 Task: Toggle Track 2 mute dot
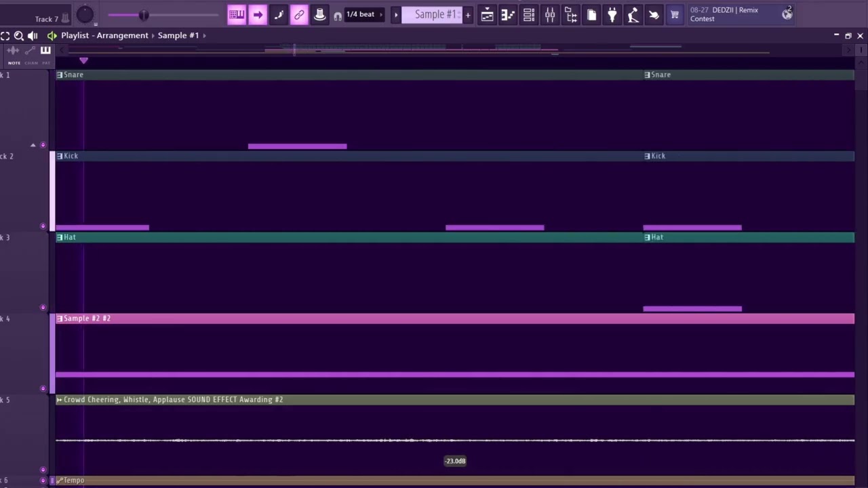click(x=43, y=226)
